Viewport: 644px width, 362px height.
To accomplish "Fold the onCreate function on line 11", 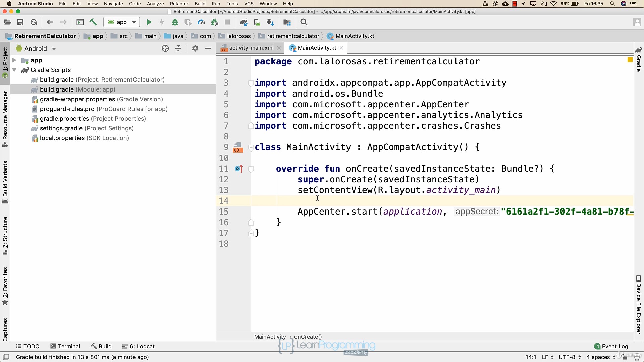I will pyautogui.click(x=251, y=169).
